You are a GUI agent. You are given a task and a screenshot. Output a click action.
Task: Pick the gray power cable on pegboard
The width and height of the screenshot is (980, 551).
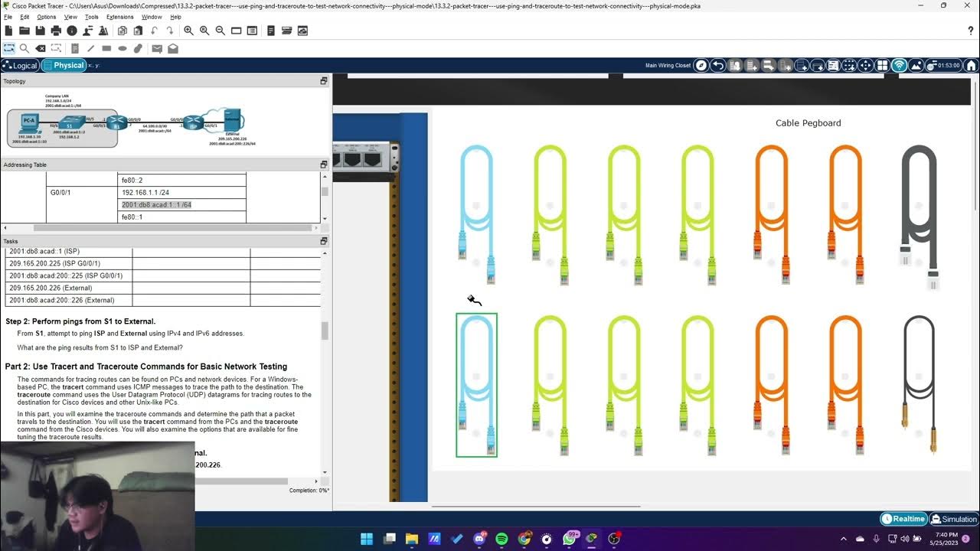pos(919,217)
